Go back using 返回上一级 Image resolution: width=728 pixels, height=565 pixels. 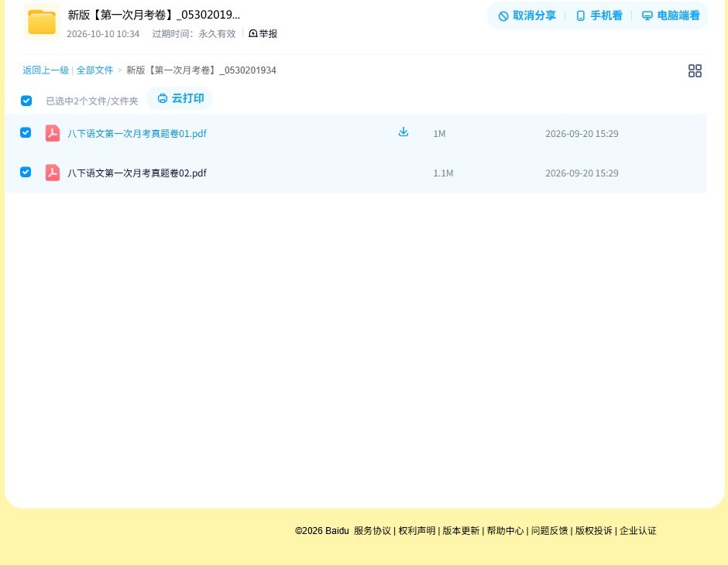[46, 70]
